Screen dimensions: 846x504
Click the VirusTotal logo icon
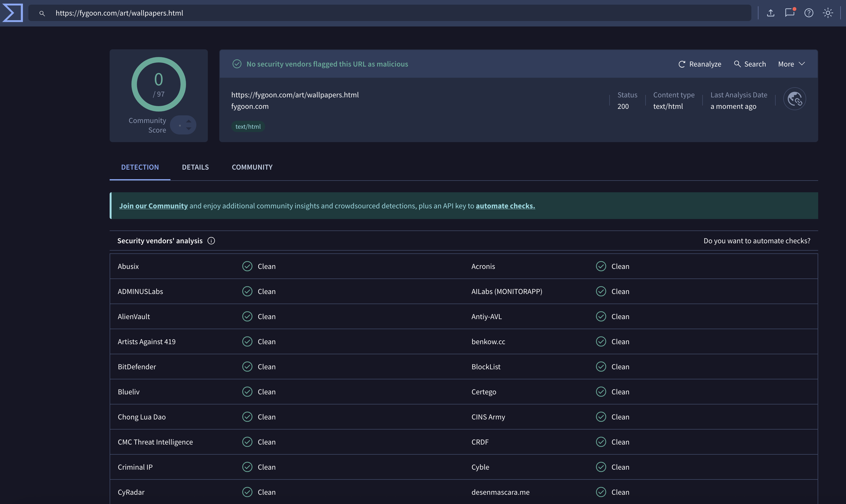point(13,13)
